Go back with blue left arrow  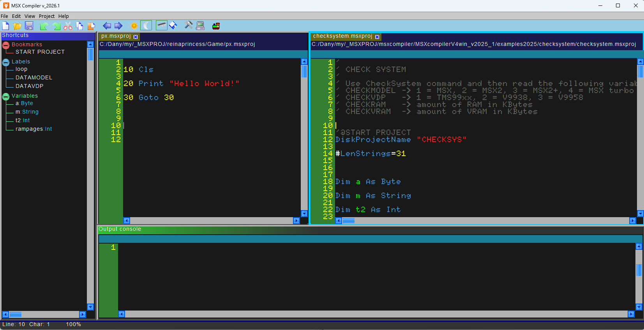pyautogui.click(x=107, y=26)
